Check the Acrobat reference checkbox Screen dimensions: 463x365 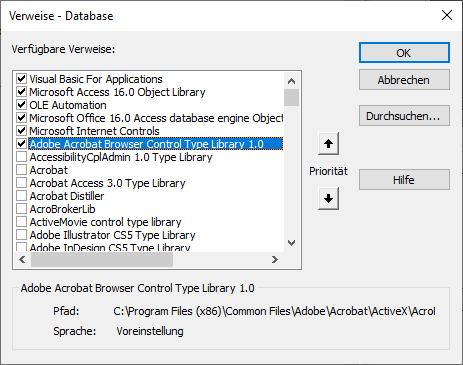pos(22,170)
